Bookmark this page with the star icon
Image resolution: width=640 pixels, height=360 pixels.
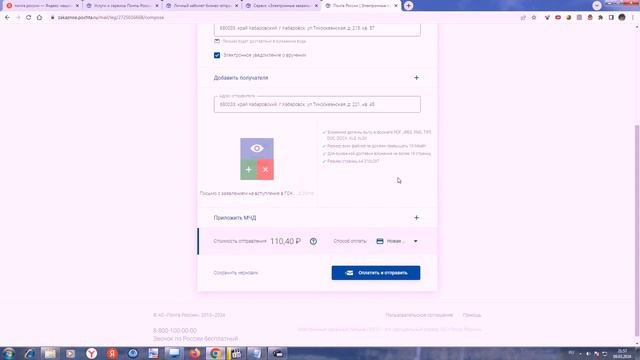[x=534, y=18]
